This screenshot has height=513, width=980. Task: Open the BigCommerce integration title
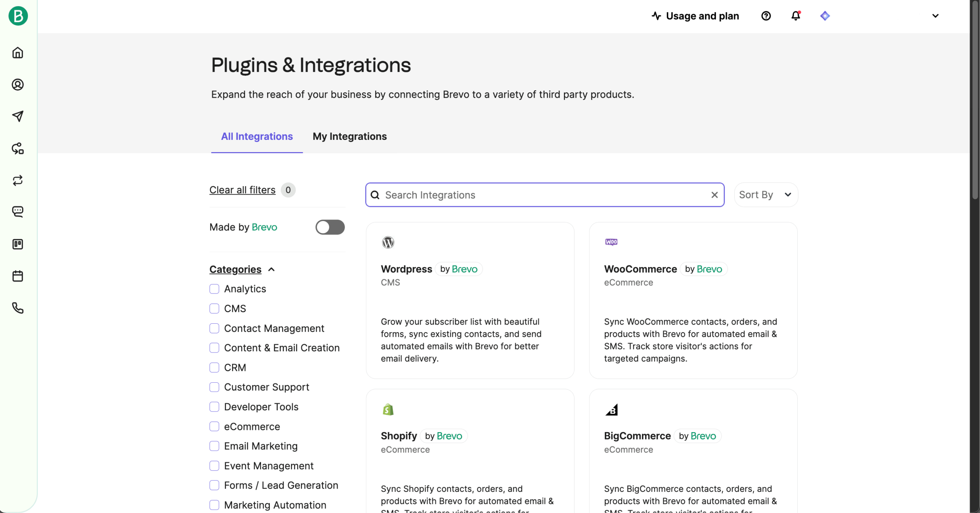point(637,436)
